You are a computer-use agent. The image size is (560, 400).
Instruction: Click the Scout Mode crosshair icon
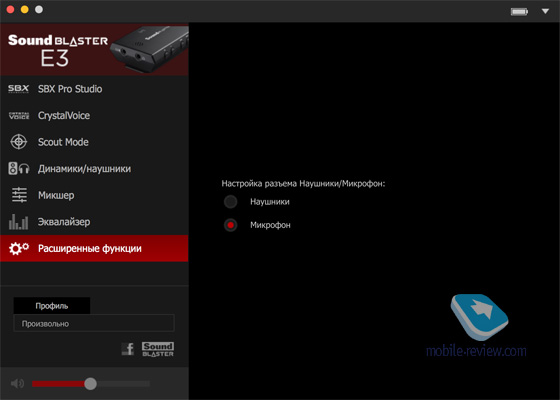point(19,142)
